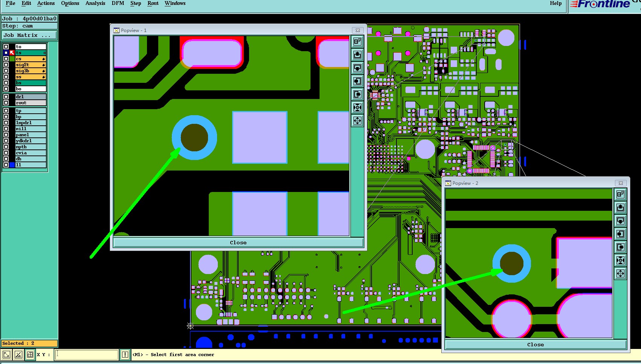Select the tp layer name
The height and width of the screenshot is (364, 641).
(x=31, y=111)
